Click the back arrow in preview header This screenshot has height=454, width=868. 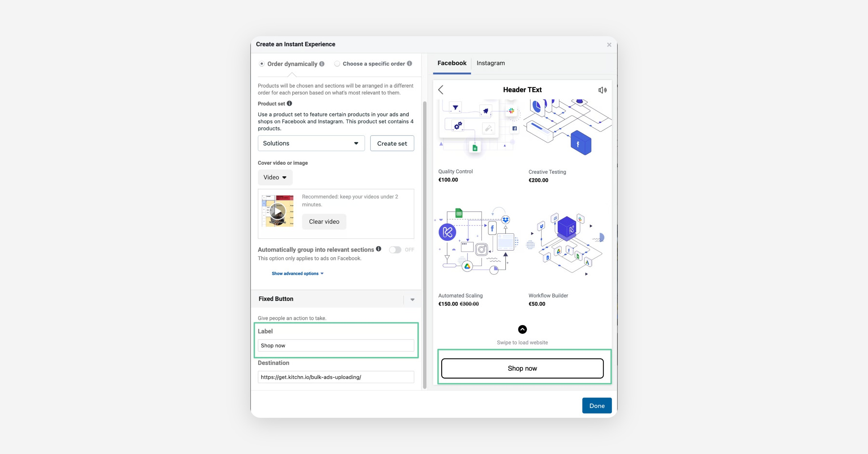(x=441, y=90)
